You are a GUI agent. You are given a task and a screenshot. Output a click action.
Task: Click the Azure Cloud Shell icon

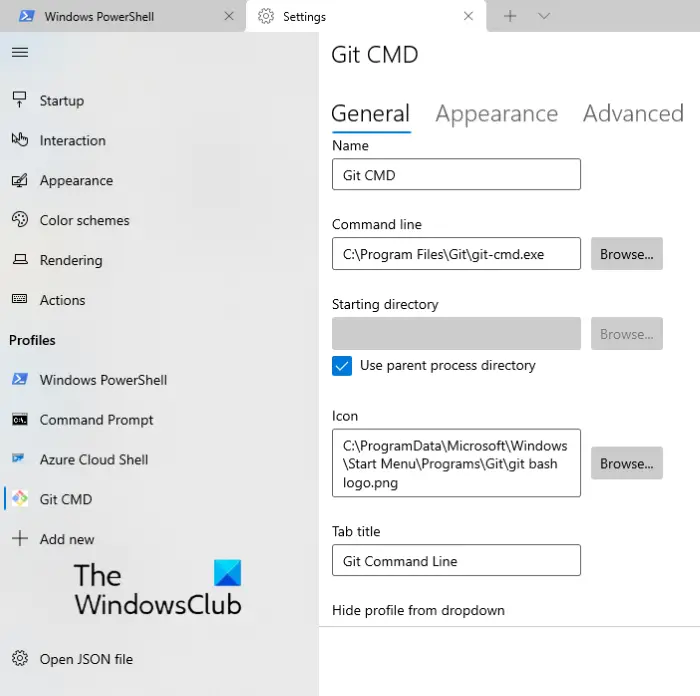[18, 458]
